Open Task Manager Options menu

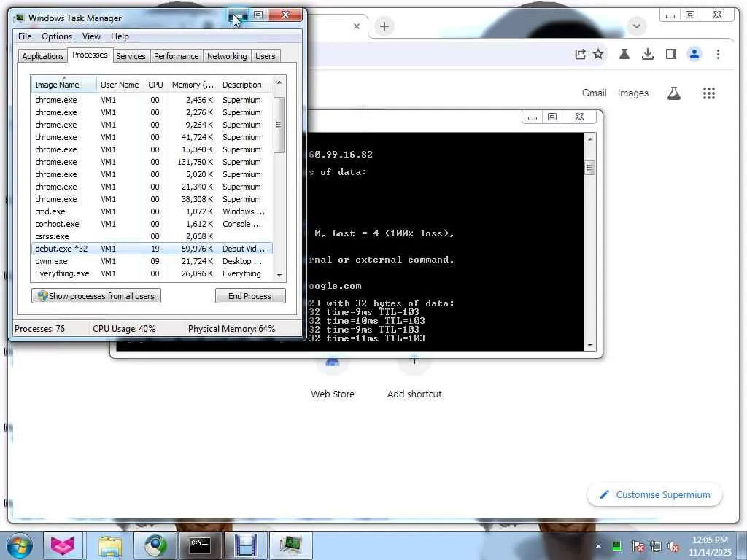tap(57, 36)
